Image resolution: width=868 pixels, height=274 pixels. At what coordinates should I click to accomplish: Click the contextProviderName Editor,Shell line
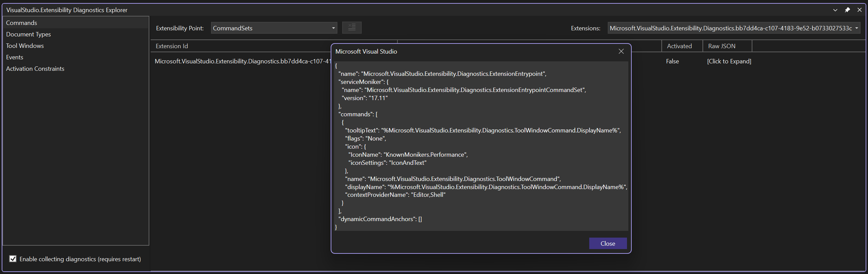point(395,194)
